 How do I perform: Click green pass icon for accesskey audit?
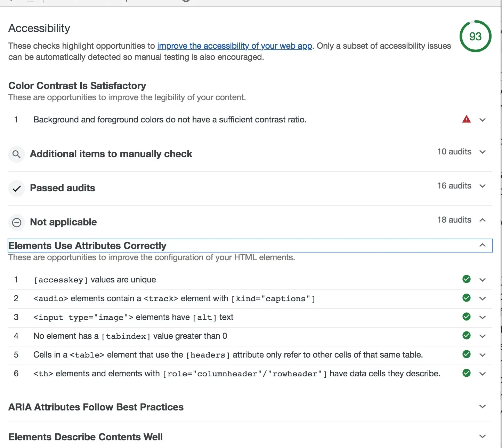467,279
